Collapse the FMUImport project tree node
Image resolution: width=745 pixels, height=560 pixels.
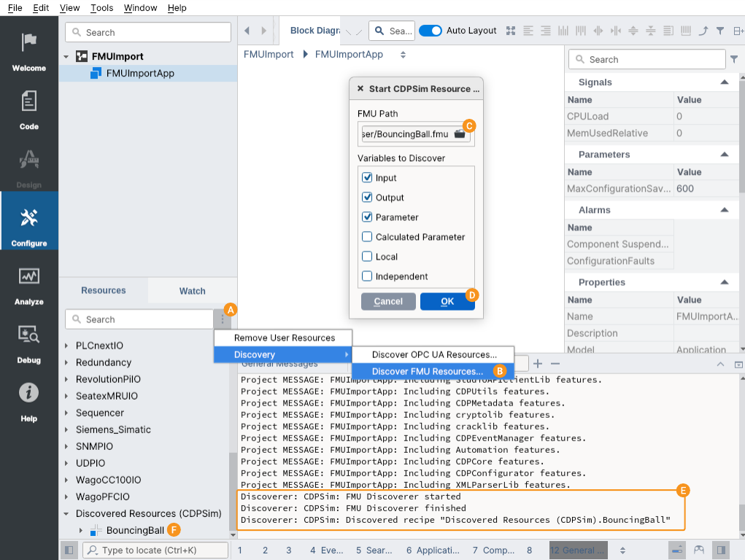pos(66,57)
